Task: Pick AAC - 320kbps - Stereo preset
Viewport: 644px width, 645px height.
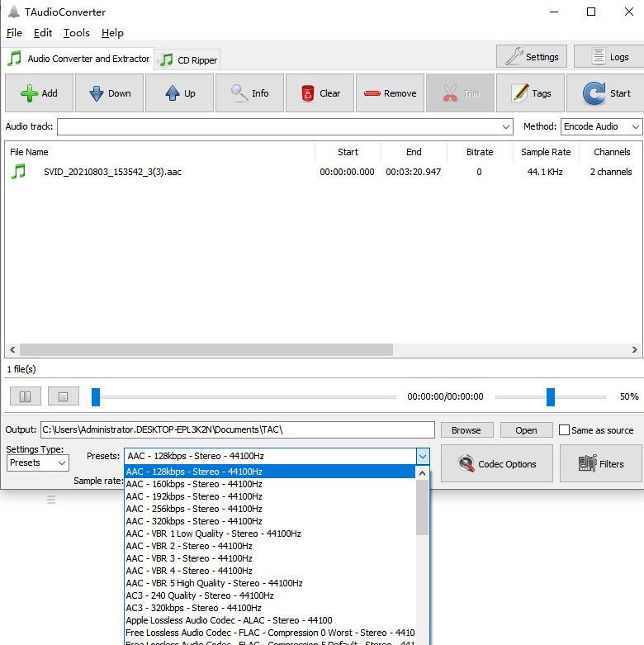Action: pos(270,521)
